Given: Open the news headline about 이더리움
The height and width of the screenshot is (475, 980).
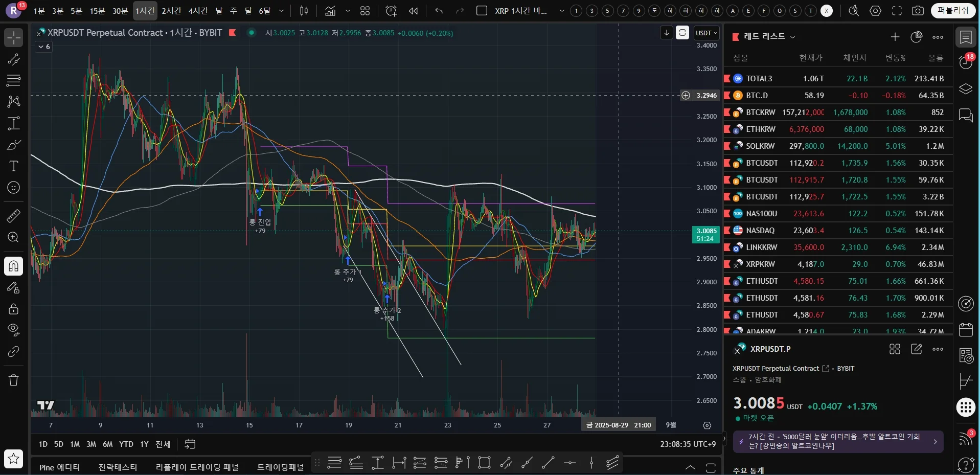Looking at the screenshot, I should [x=838, y=441].
